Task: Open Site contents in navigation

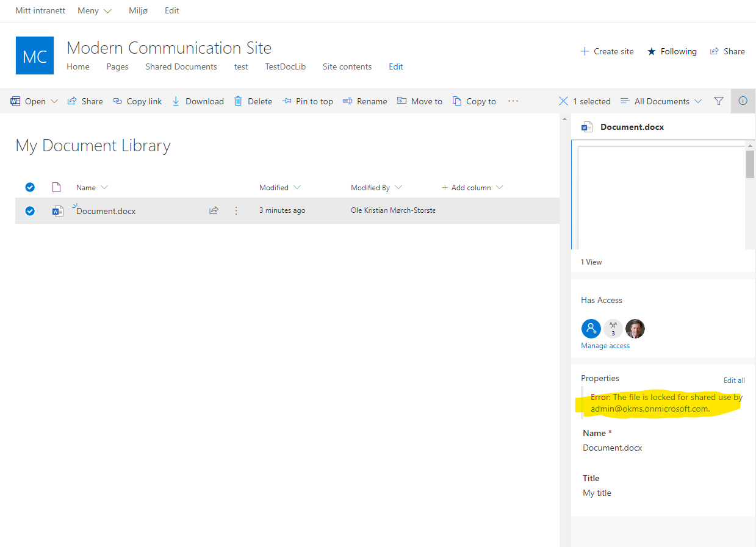Action: 347,66
